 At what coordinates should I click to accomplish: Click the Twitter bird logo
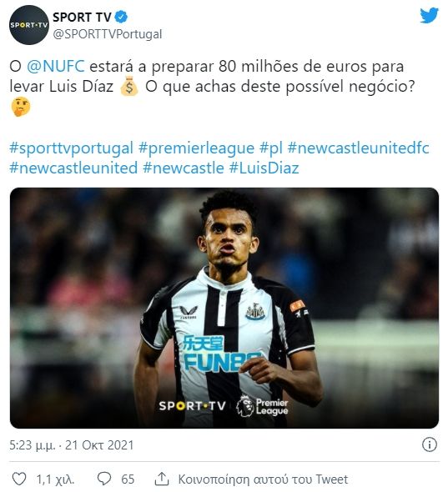point(429,15)
